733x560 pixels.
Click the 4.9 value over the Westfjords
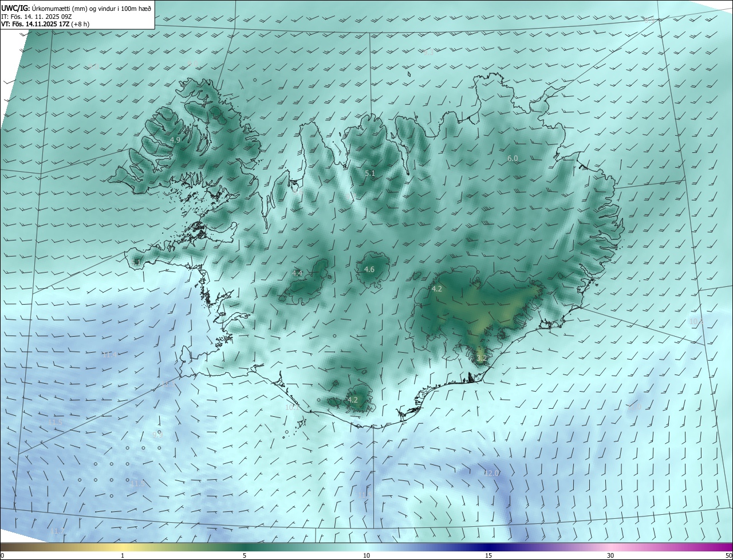pos(176,140)
